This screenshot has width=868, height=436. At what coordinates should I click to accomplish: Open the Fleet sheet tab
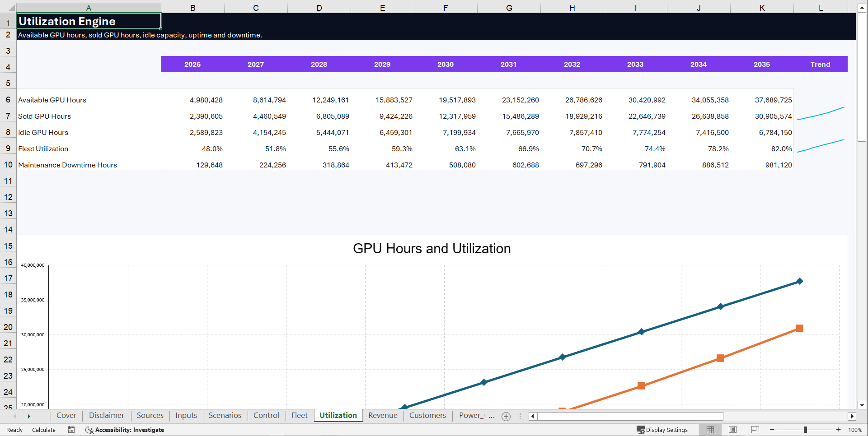299,415
